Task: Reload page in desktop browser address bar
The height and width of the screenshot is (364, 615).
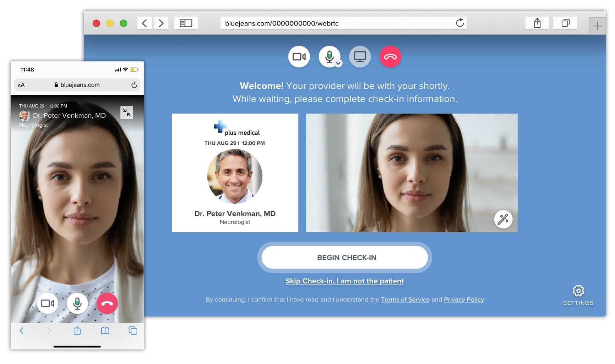Action: point(460,23)
